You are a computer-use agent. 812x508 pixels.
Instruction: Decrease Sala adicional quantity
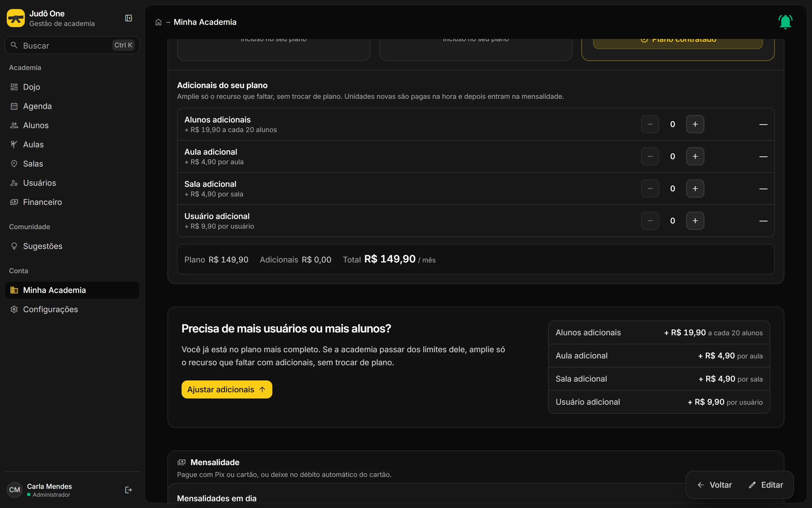tap(650, 189)
